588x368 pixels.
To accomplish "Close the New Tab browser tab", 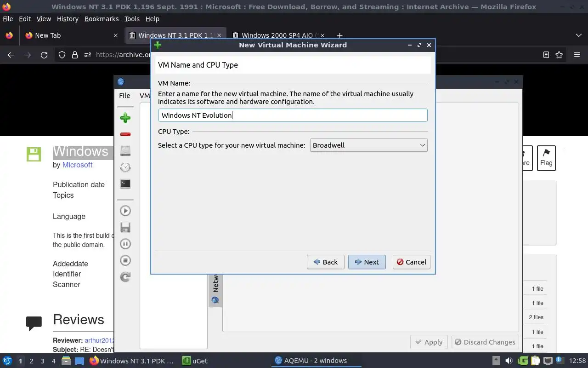I will 116,35.
